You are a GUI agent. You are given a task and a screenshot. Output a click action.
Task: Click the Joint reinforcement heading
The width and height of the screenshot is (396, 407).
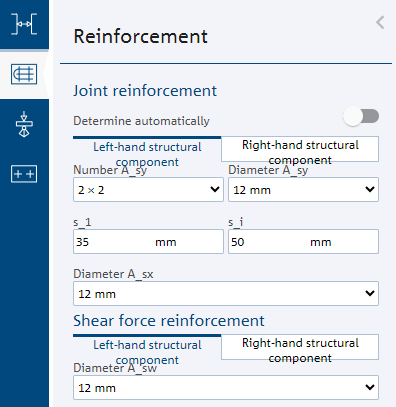pos(145,91)
